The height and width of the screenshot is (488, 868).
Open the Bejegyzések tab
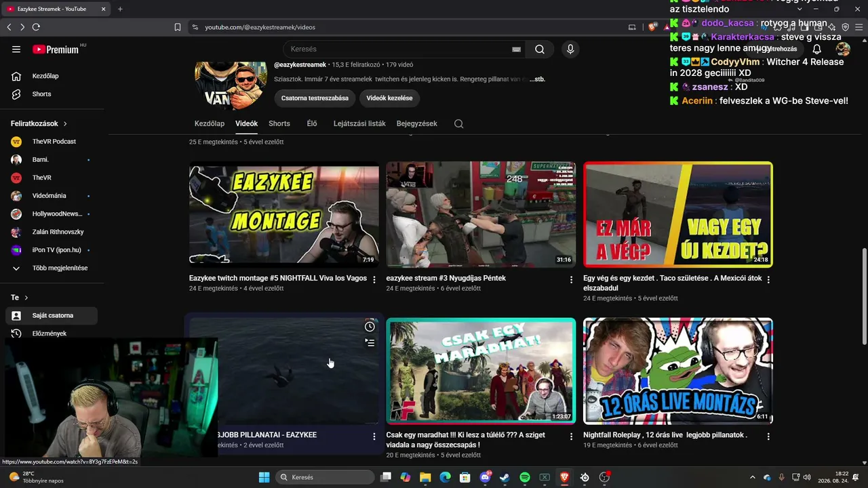tap(417, 123)
